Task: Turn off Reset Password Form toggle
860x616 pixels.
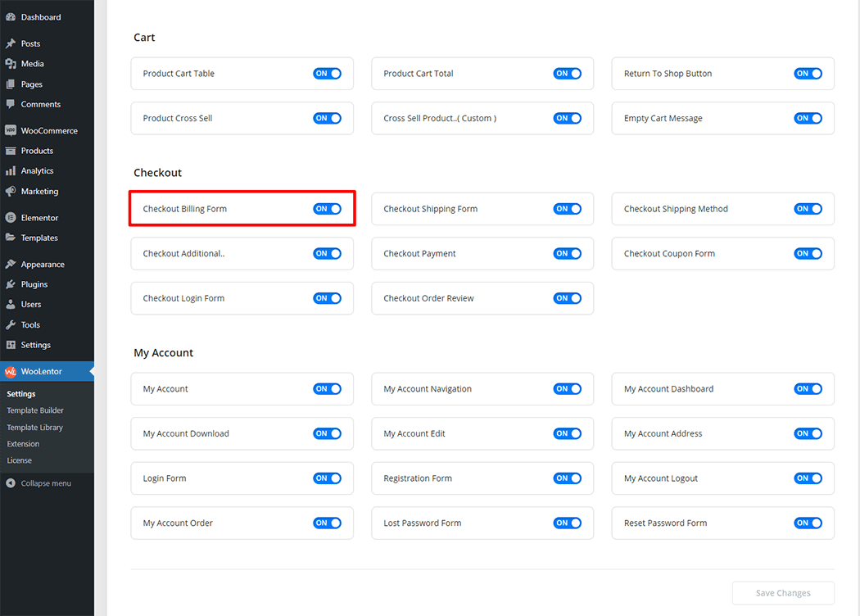Action: click(808, 523)
